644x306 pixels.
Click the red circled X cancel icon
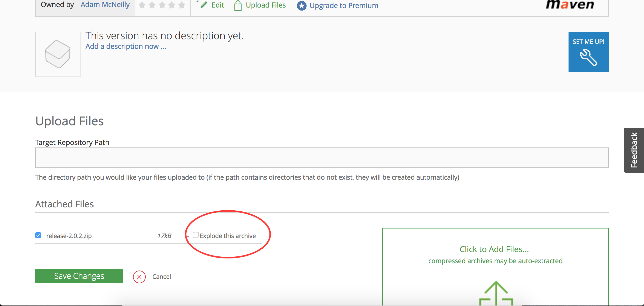click(x=139, y=277)
